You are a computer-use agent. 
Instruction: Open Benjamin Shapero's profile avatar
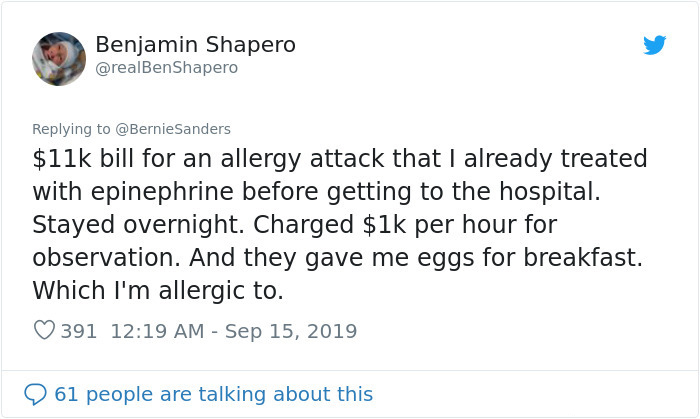coord(59,58)
